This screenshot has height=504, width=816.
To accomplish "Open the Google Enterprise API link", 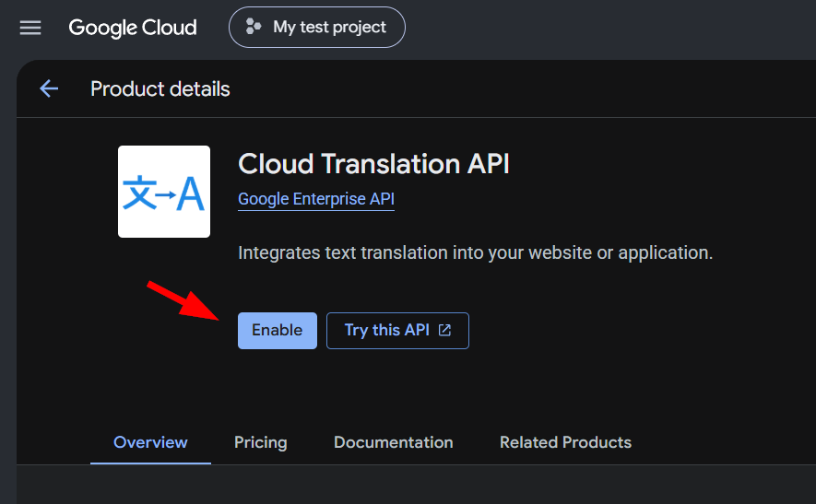I will click(316, 199).
